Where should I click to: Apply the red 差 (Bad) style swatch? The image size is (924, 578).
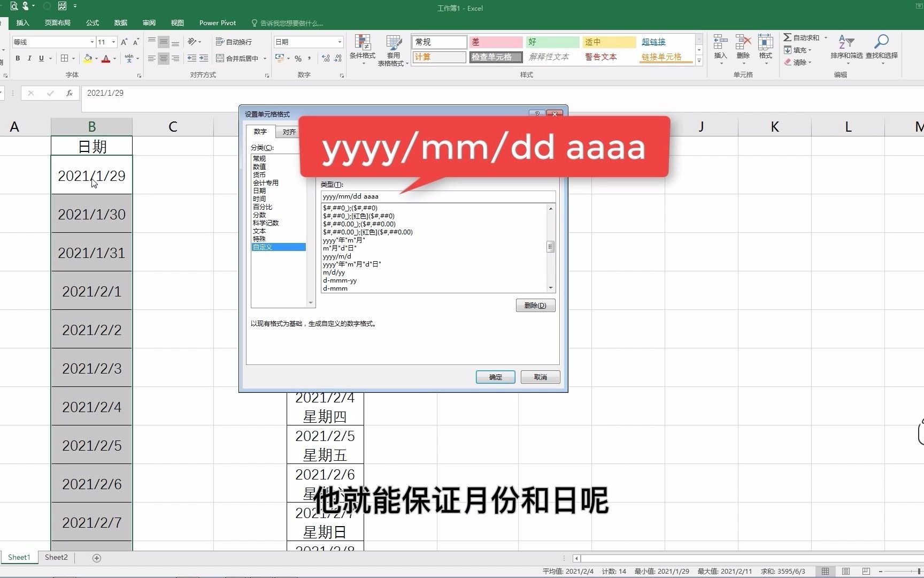pos(496,42)
